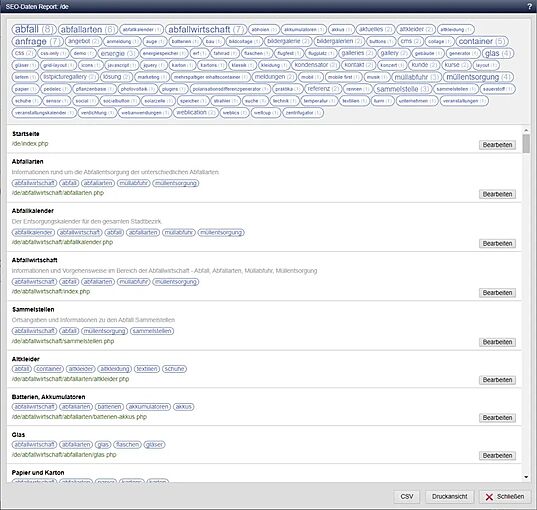Click Bearbeiten for the Sammelstellen entry
537x510 pixels.
pyautogui.click(x=497, y=342)
